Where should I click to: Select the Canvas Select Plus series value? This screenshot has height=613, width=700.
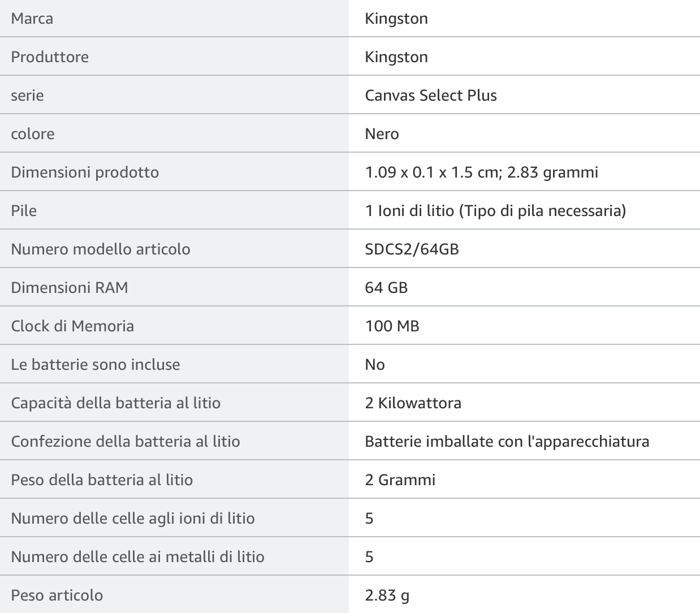coord(431,96)
